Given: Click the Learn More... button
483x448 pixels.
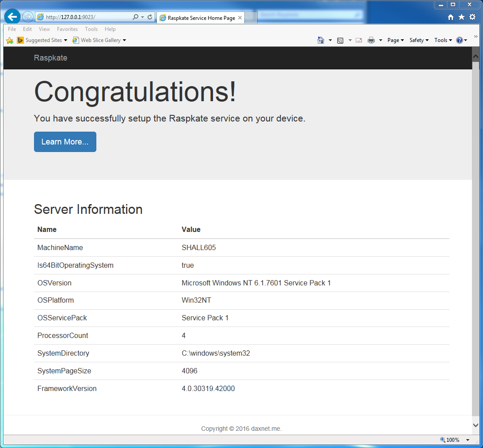Looking at the screenshot, I should tap(65, 142).
